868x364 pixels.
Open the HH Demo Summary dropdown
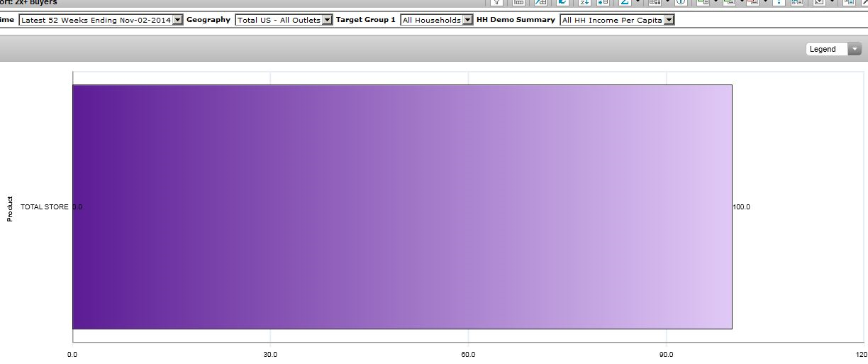coord(669,20)
